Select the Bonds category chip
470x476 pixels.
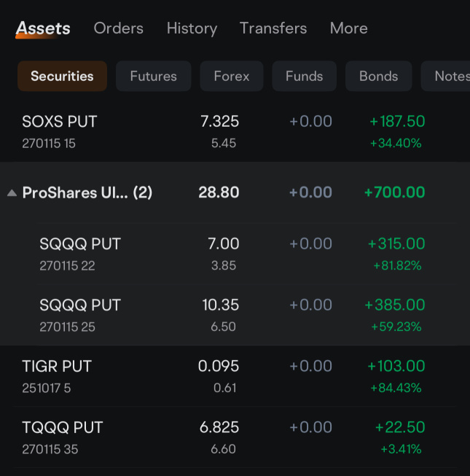point(378,76)
